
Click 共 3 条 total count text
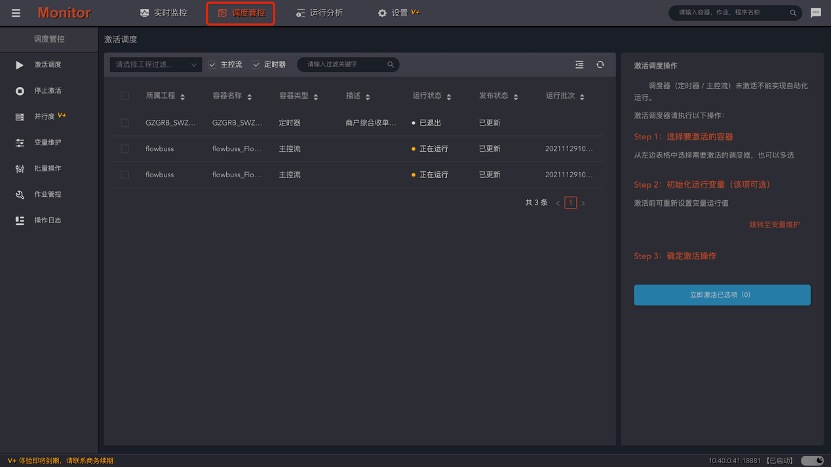point(536,203)
